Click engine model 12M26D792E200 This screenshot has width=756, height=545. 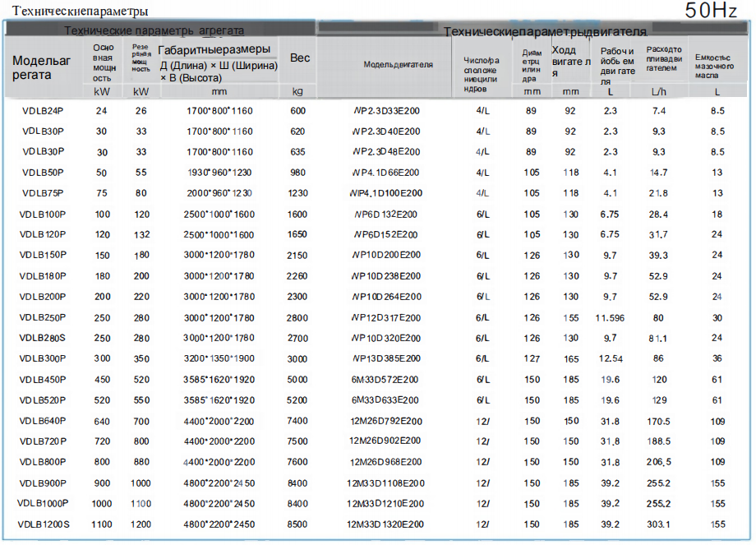coord(385,421)
